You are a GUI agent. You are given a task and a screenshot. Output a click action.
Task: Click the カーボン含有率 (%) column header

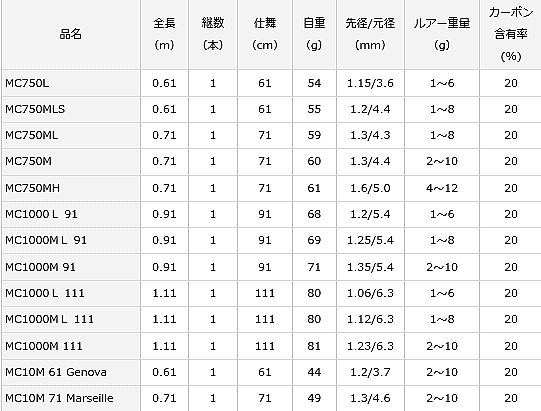click(511, 34)
